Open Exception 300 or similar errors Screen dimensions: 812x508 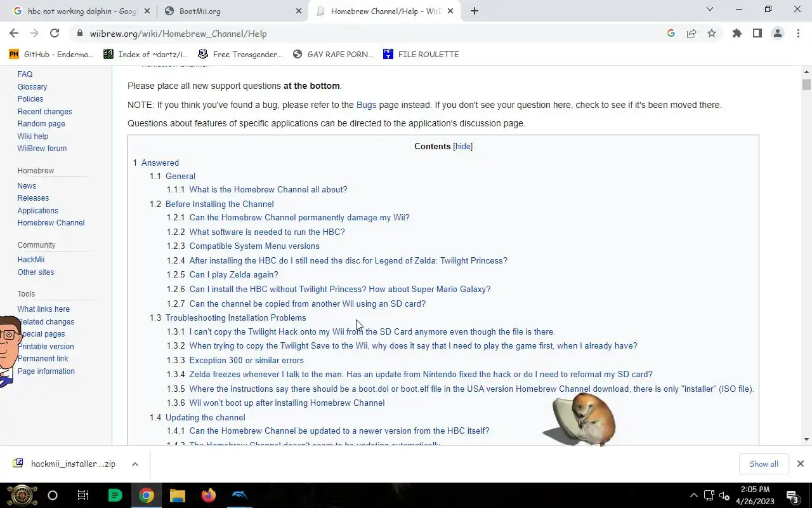[x=246, y=361]
